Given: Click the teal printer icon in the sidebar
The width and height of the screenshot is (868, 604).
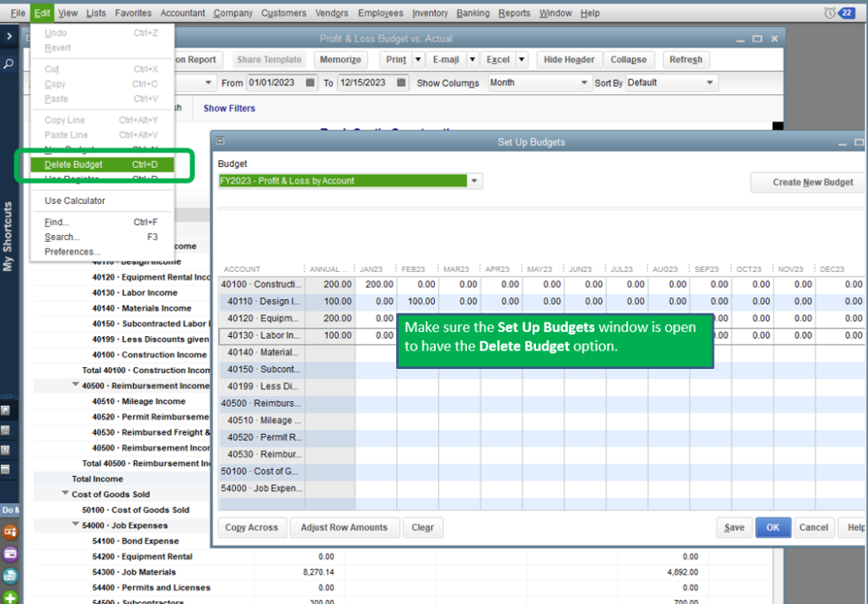Looking at the screenshot, I should 9,575.
